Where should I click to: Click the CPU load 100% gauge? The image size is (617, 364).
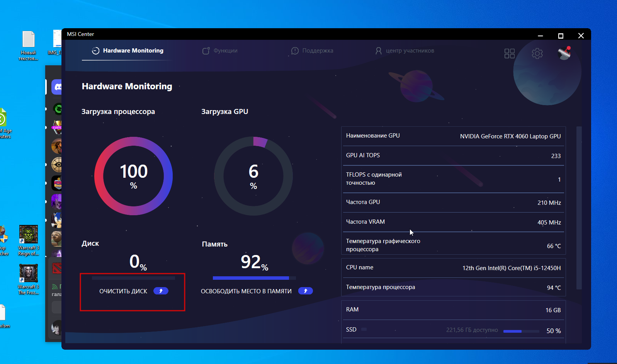pos(134,176)
